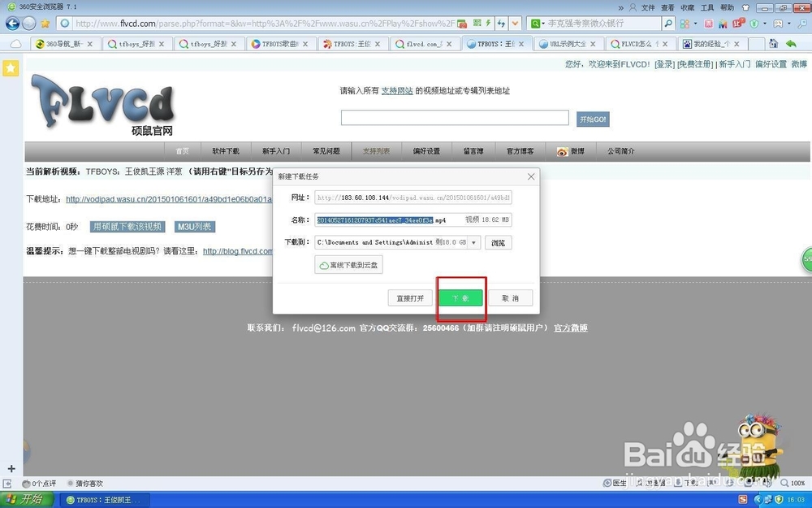Screen dimensions: 812x508
Task: Click the green circle edge widget
Action: click(807, 260)
